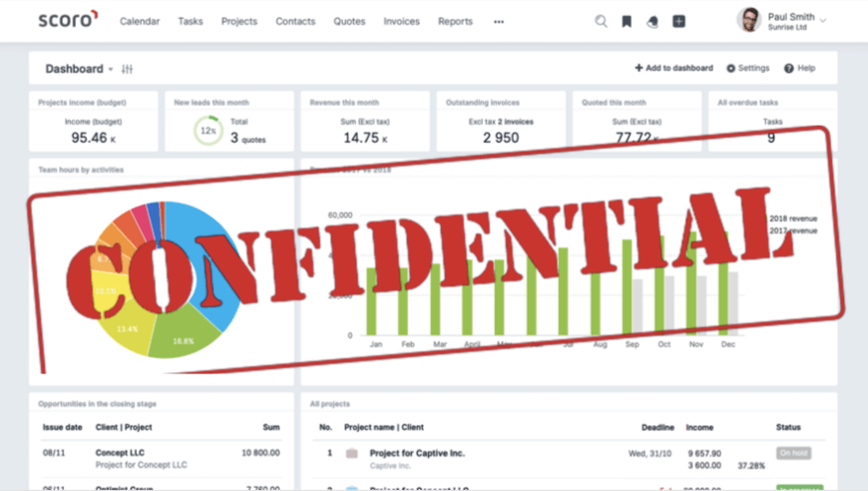Click the Deadline column header
This screenshot has height=491, width=868.
[657, 427]
